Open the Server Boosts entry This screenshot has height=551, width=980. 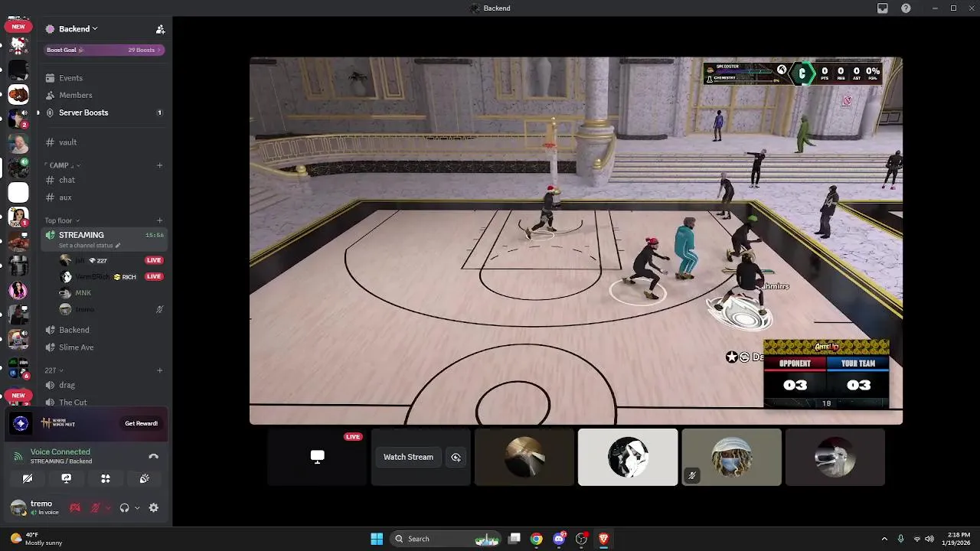click(x=103, y=112)
